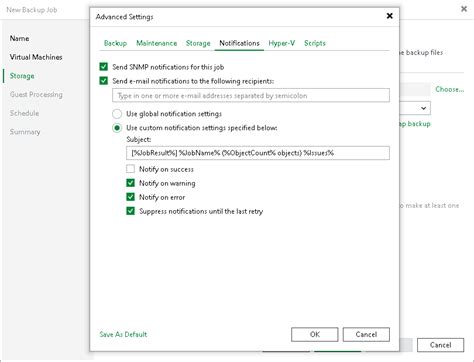Click the e-mail recipients input field
Screen dimensions: 474x362
251,95
